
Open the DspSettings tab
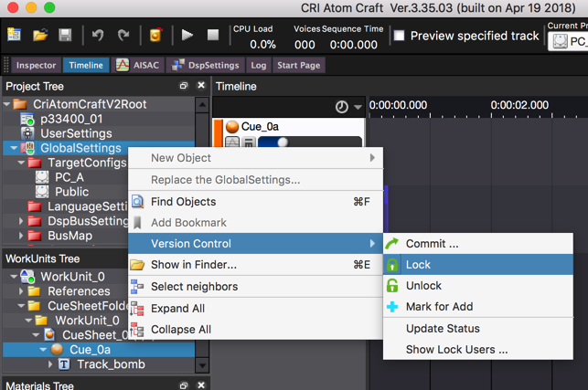[210, 66]
